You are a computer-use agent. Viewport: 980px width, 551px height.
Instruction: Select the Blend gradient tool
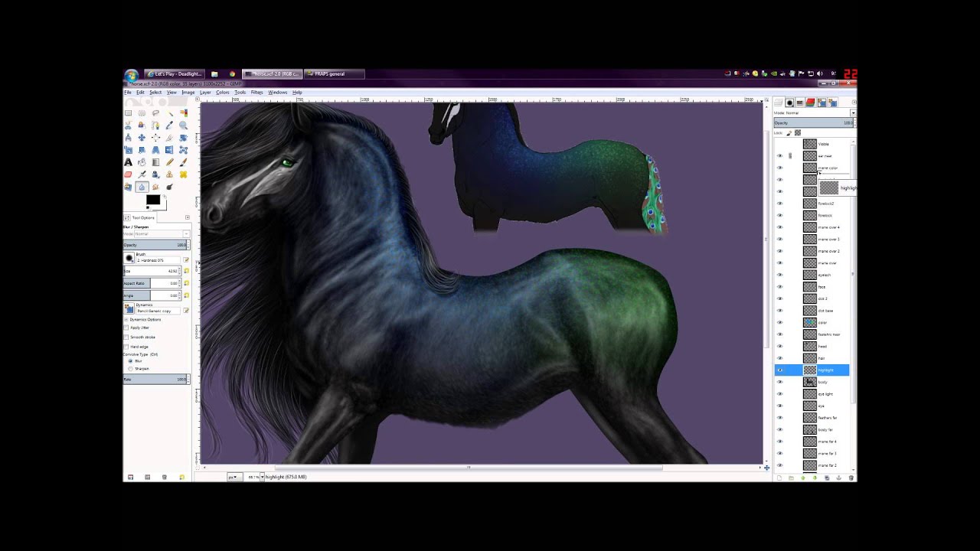[155, 162]
